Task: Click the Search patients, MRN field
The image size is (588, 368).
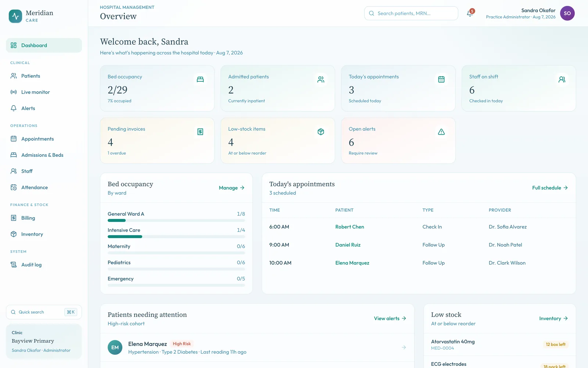Action: [411, 13]
